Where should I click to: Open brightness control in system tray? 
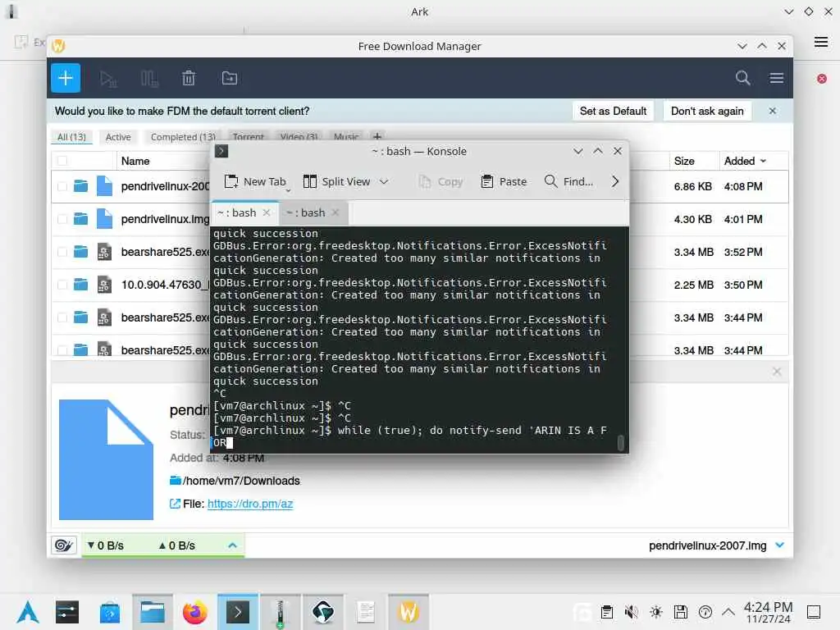coord(655,612)
